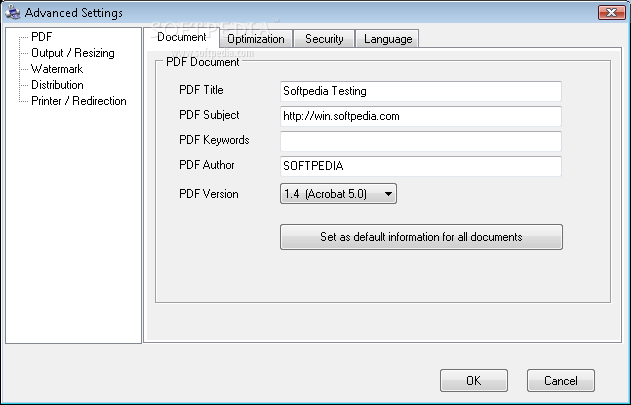Select PDF in the settings tree
Viewport: 631px width, 405px height.
tap(41, 37)
